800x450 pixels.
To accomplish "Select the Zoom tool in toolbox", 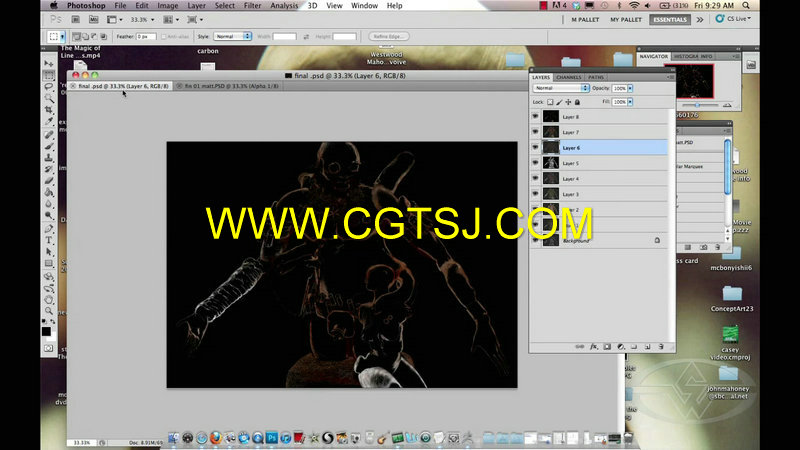I will (x=49, y=311).
